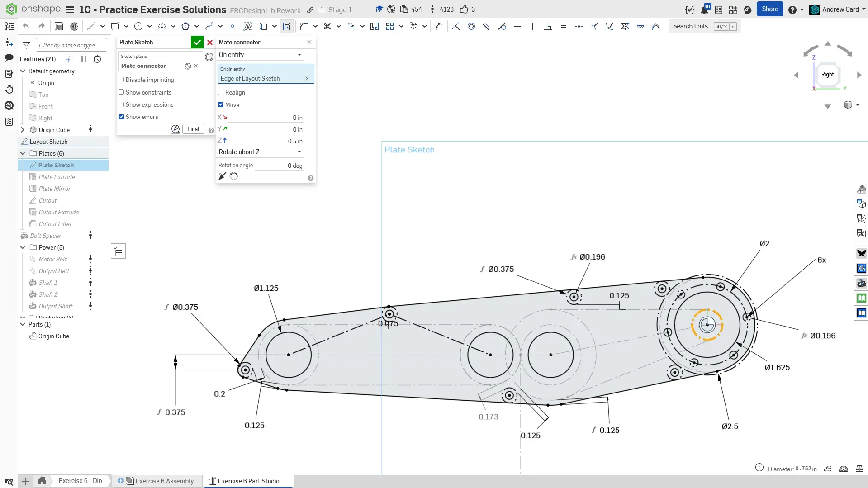Screen dimensions: 868x488
Task: Click the Filter by name or type field
Action: point(71,45)
